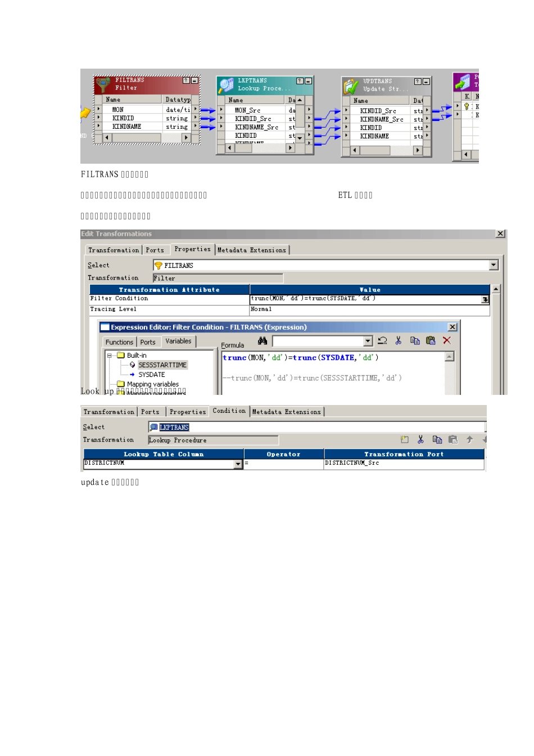Viewport: 534px width, 756px height.
Task: Click the red delete X in formula toolbar
Action: coord(447,341)
